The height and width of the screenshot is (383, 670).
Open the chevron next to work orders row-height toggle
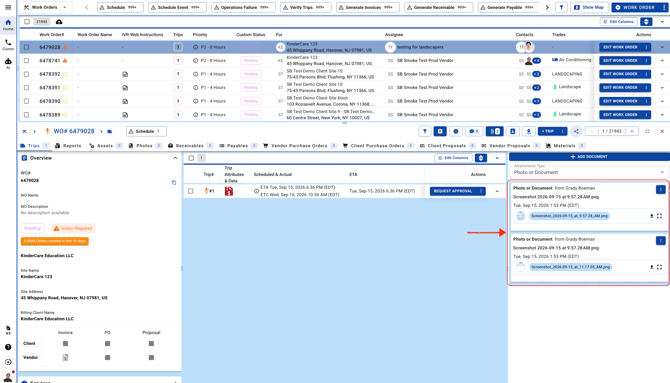click(x=662, y=21)
